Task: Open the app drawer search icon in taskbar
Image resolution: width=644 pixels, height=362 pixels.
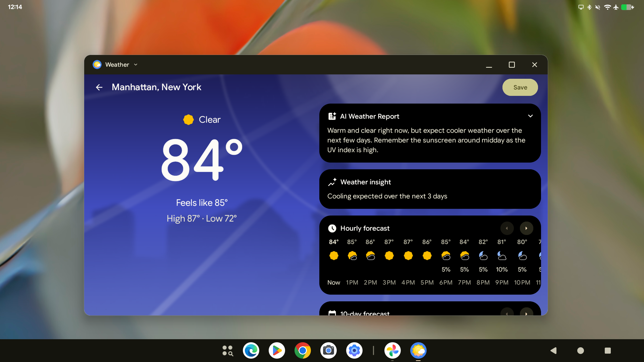Action: tap(228, 351)
